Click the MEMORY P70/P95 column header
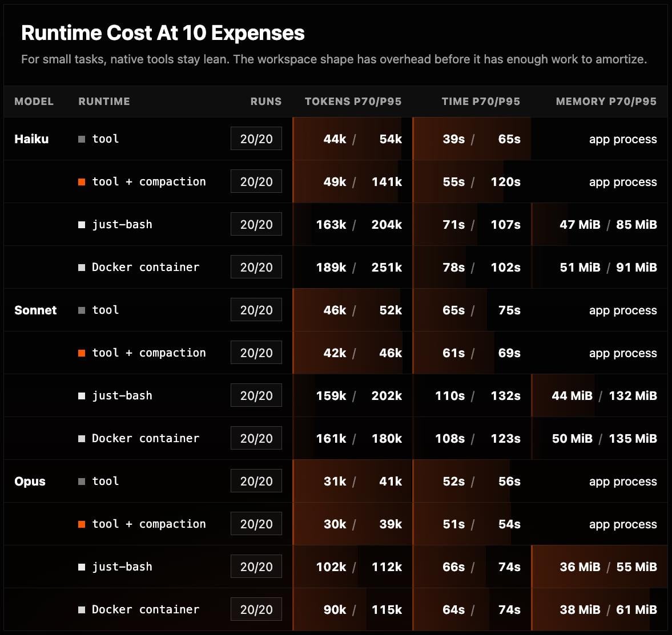Viewport: 672px width, 635px height. click(606, 102)
